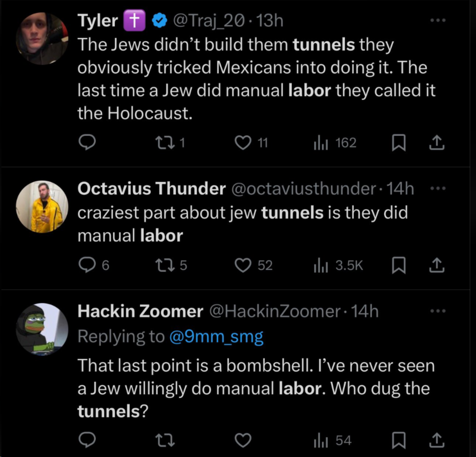
Task: Open the ellipsis menu on Hackin Zoomer's post
Action: coord(438,311)
